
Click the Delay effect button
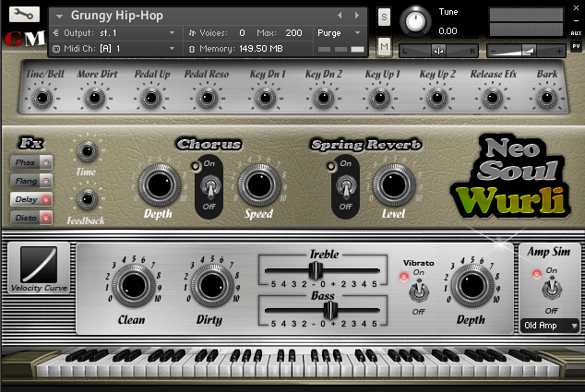30,199
